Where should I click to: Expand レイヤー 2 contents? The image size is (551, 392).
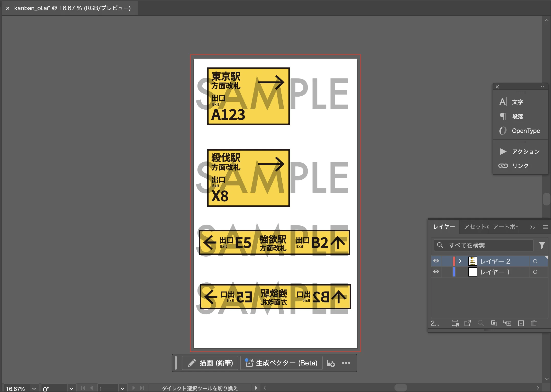(460, 261)
